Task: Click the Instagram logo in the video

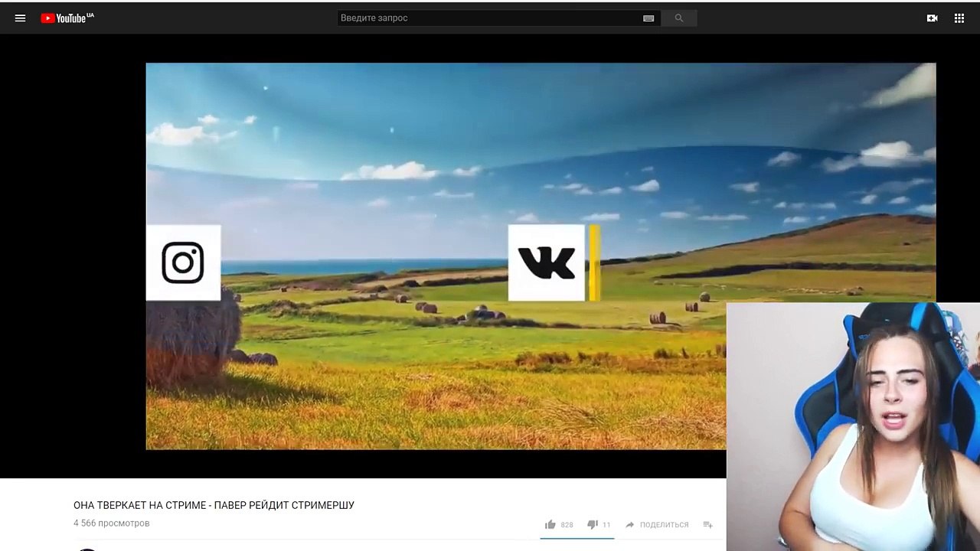Action: pos(183,262)
